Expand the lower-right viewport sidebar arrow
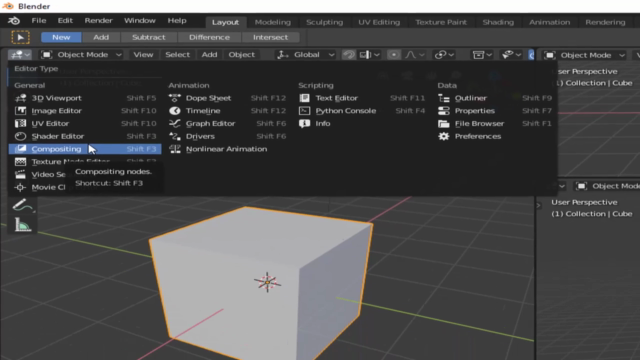Screen dimensions: 640x360 (539, 205)
